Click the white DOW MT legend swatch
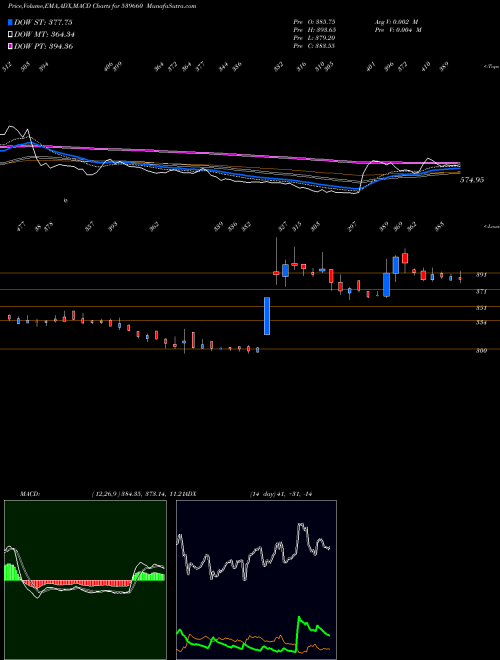Screen dimensions: 500x660 (10, 35)
